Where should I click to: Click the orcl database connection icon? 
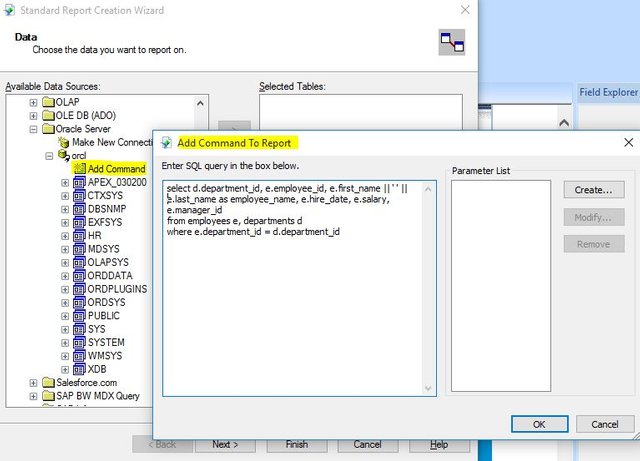click(64, 155)
